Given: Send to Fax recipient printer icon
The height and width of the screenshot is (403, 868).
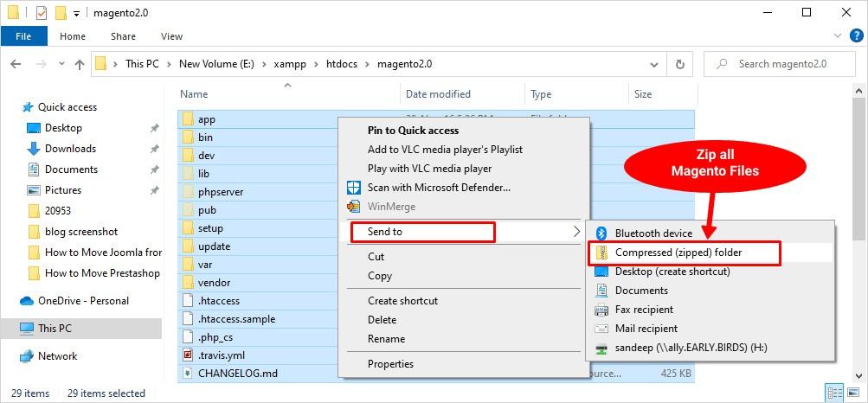Looking at the screenshot, I should [601, 310].
